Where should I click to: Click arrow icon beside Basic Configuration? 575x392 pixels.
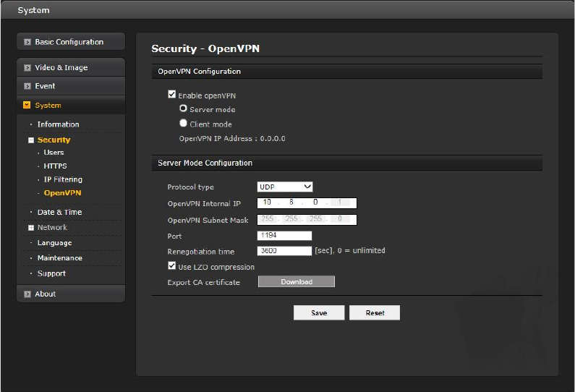[27, 42]
